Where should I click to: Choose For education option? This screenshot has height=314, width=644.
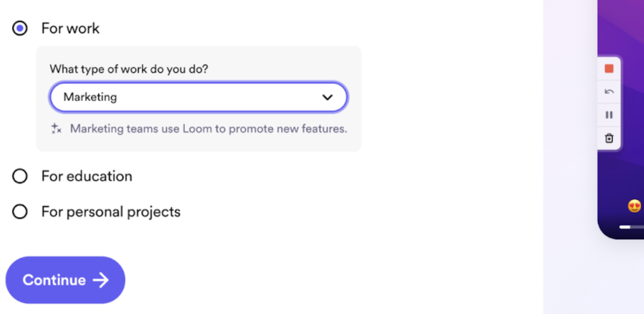click(x=20, y=176)
